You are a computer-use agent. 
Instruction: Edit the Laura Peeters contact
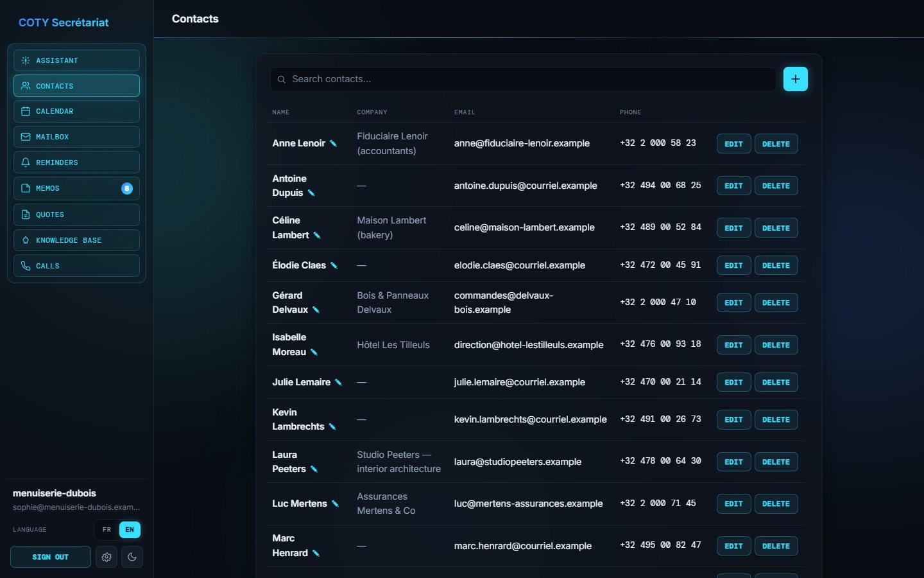(x=733, y=462)
